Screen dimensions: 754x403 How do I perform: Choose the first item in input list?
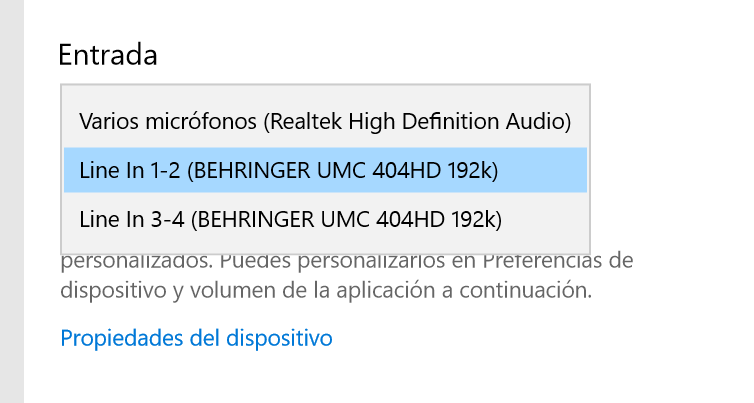325,122
